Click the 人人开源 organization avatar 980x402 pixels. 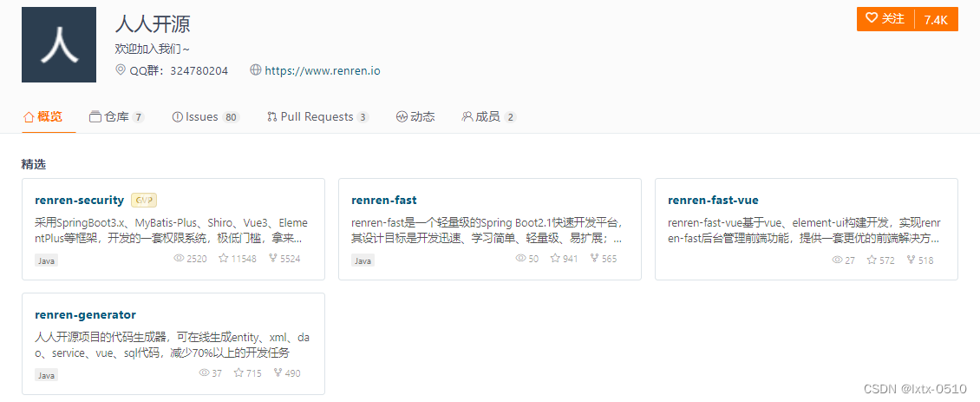click(59, 44)
